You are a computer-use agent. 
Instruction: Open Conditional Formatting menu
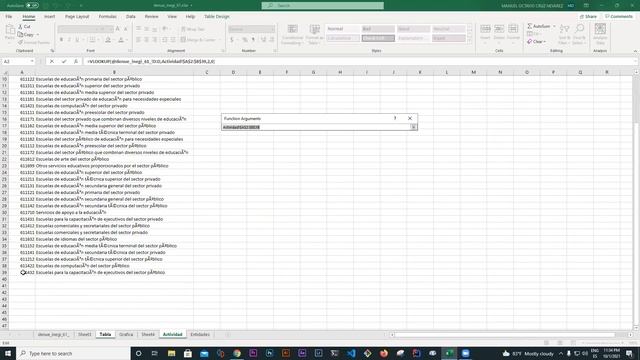[292, 34]
